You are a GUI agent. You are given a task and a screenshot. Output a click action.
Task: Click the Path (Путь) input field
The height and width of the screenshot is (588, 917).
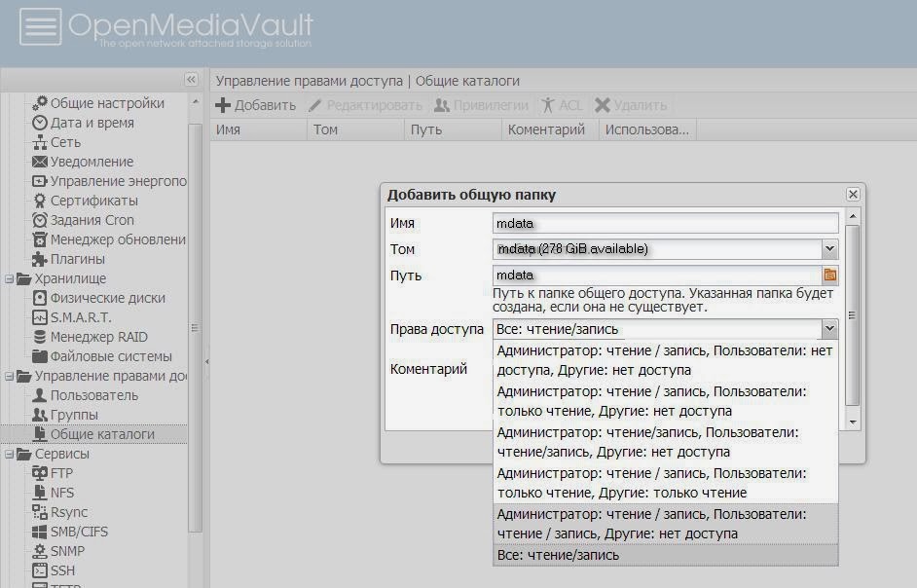(x=657, y=275)
